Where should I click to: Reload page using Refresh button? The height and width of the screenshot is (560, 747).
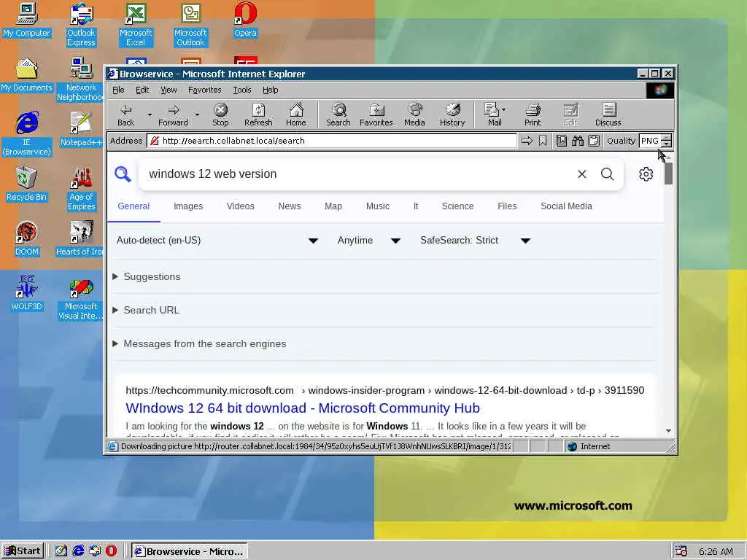(x=258, y=115)
